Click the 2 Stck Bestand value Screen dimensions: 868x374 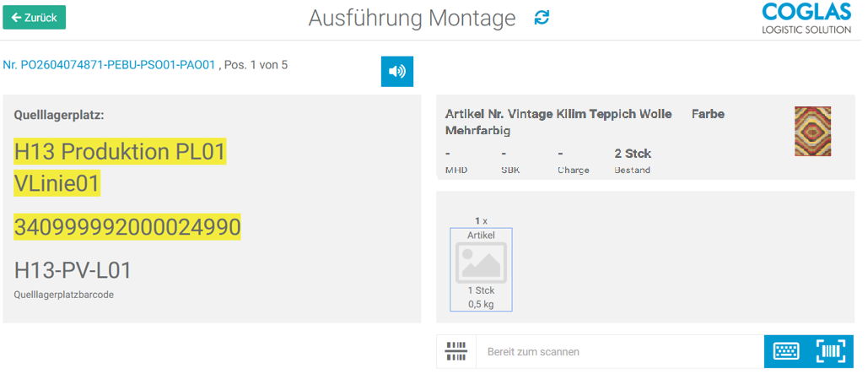click(x=633, y=154)
